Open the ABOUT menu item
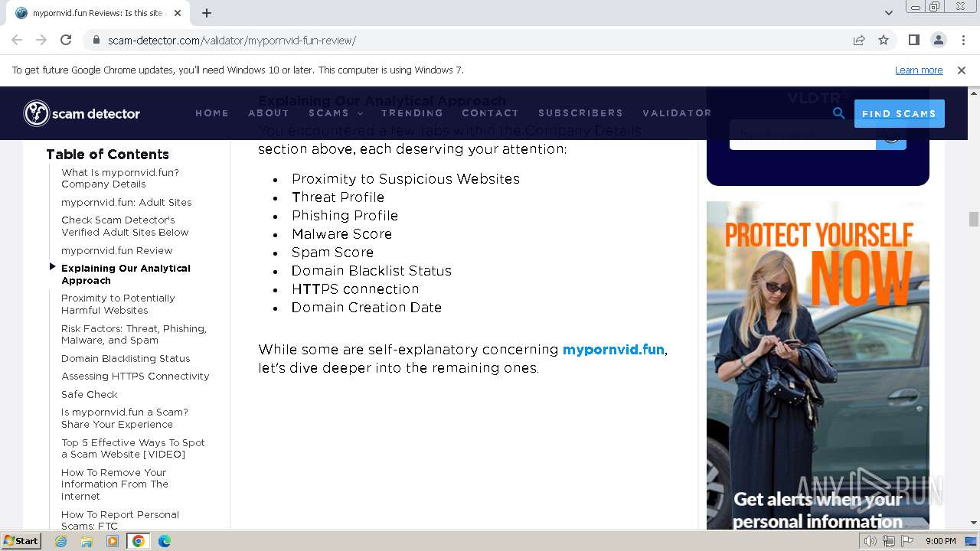 tap(269, 112)
